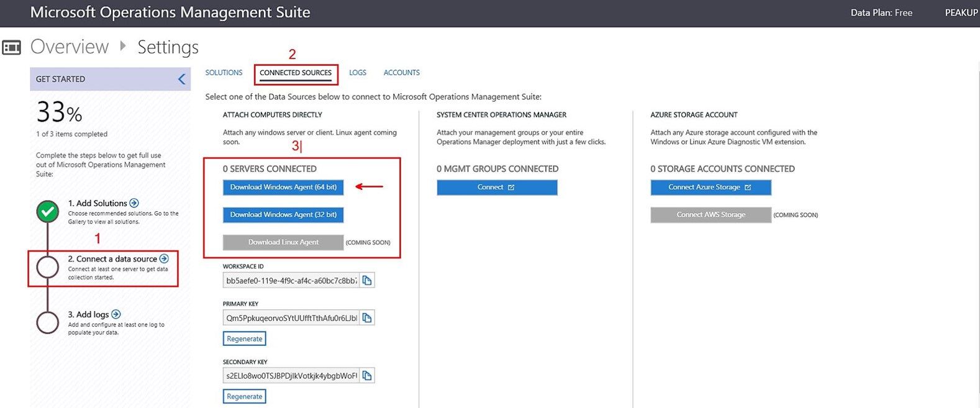Click the GET STARTED panel header
The height and width of the screenshot is (408, 980).
[110, 79]
